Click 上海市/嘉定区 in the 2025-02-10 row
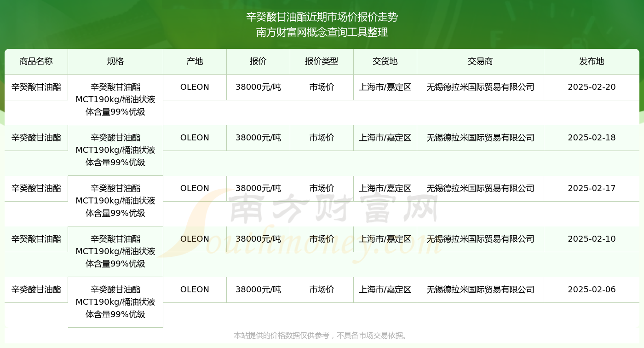 pyautogui.click(x=385, y=239)
